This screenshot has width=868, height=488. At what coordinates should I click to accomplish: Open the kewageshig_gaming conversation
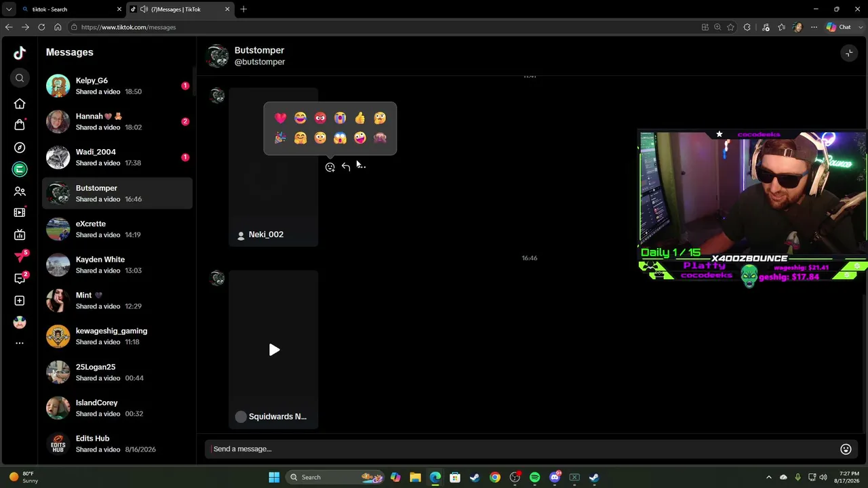point(117,336)
